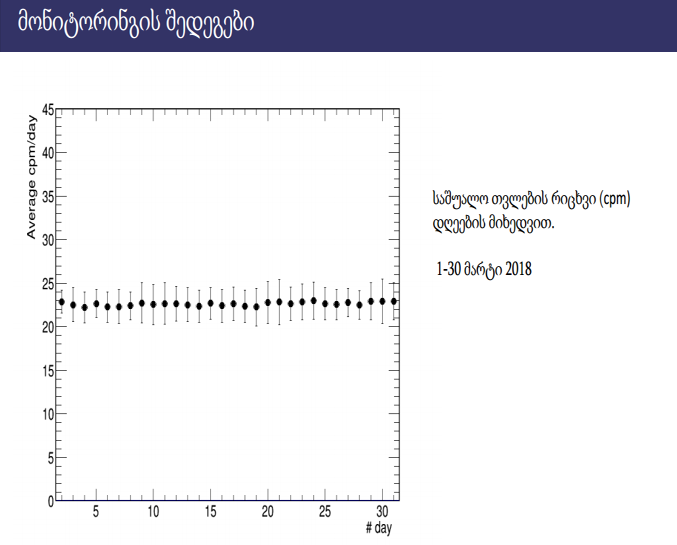This screenshot has width=677, height=545.
Task: Click the slide title in the header
Action: click(x=136, y=23)
